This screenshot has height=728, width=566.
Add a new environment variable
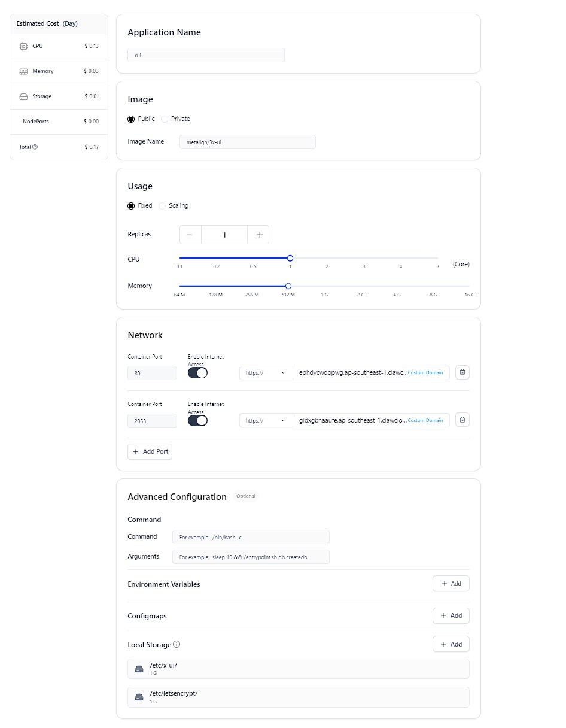(x=451, y=583)
